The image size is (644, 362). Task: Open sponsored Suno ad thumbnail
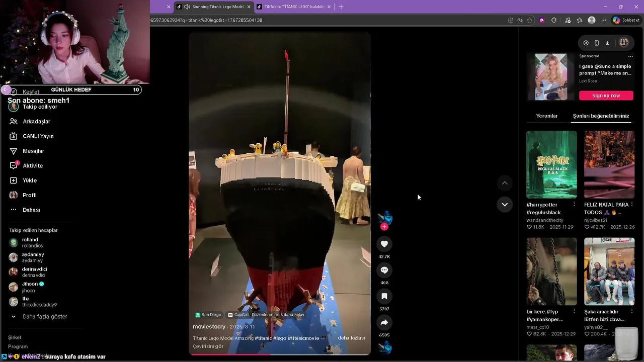tap(551, 77)
